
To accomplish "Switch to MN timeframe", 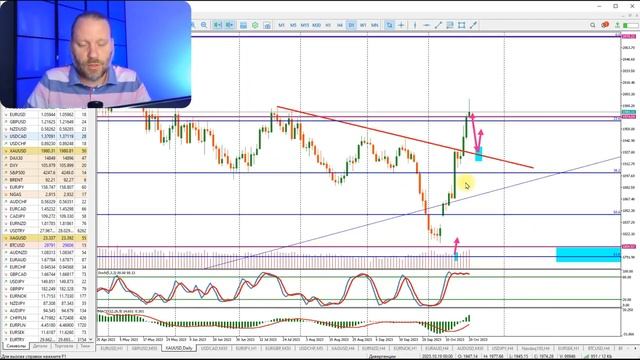I will point(374,25).
